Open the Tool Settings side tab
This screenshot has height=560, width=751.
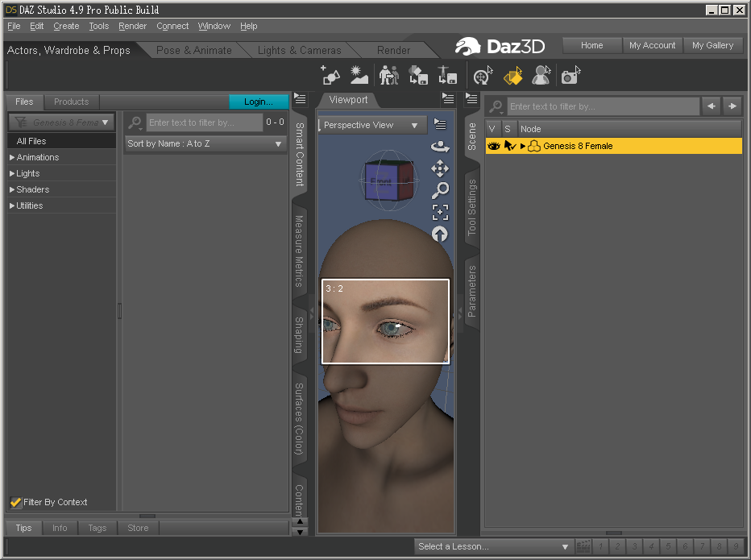pos(471,207)
